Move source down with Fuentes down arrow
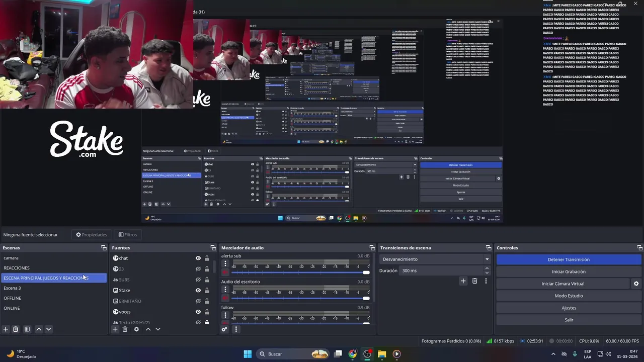 (158, 329)
